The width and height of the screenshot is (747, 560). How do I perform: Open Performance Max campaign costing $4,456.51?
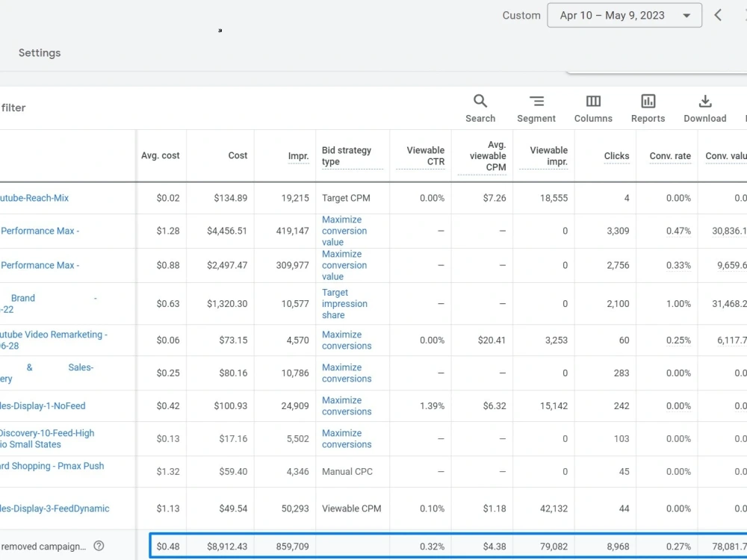point(40,231)
